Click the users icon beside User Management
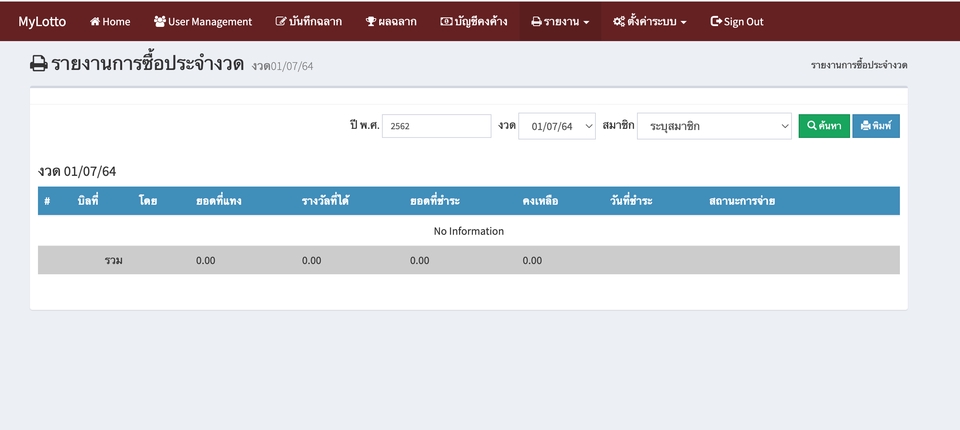 (x=160, y=21)
